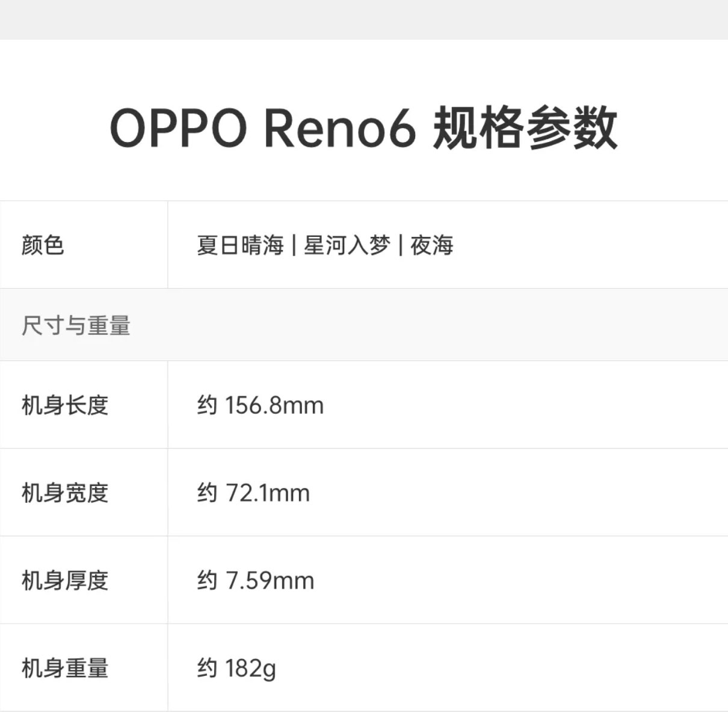The height and width of the screenshot is (712, 728).
Task: Click the 约 156.8mm length value
Action: 261,405
